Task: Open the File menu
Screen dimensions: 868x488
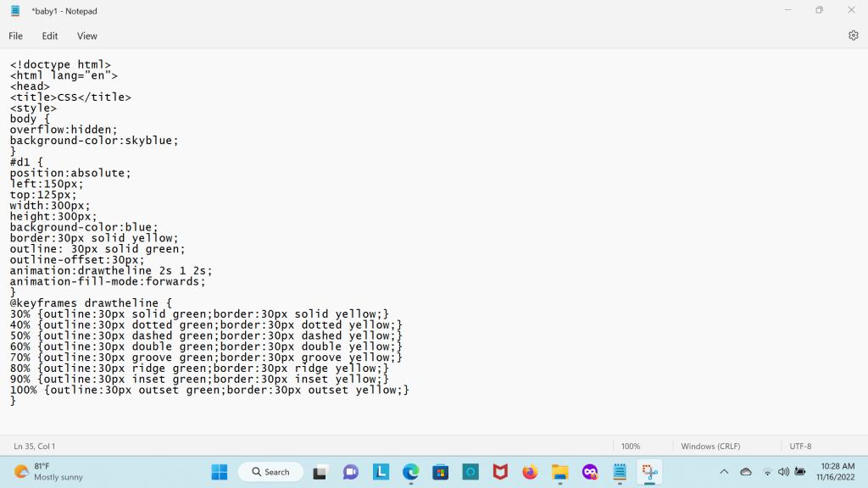Action: (x=15, y=36)
